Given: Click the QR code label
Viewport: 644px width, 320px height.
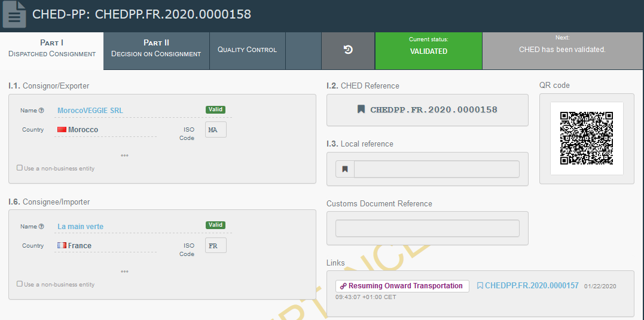Looking at the screenshot, I should coord(554,86).
